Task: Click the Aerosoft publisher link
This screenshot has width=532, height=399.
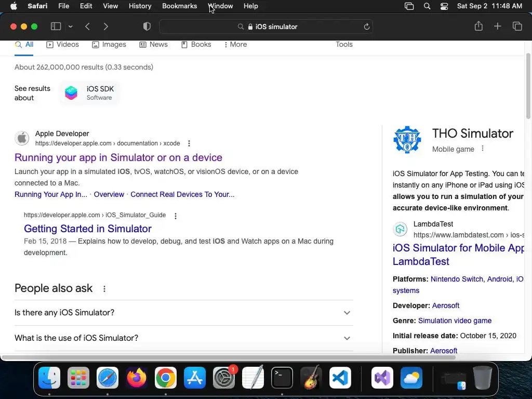Action: (444, 351)
